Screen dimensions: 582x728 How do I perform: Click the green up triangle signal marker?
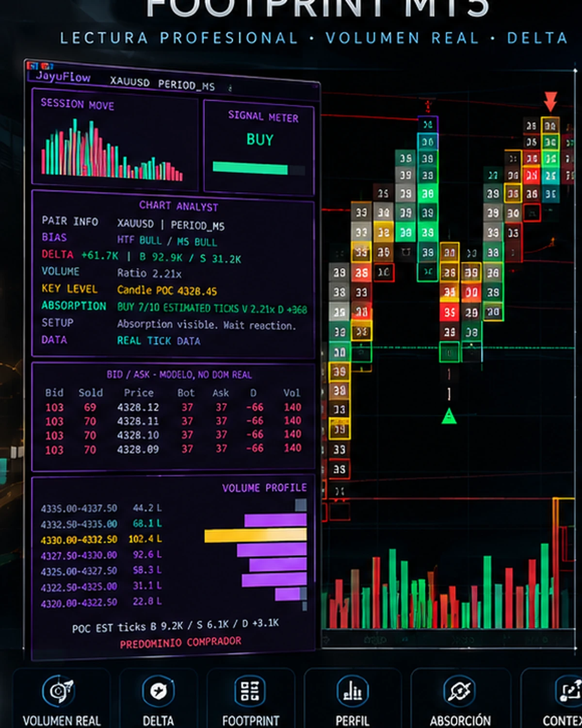[449, 416]
